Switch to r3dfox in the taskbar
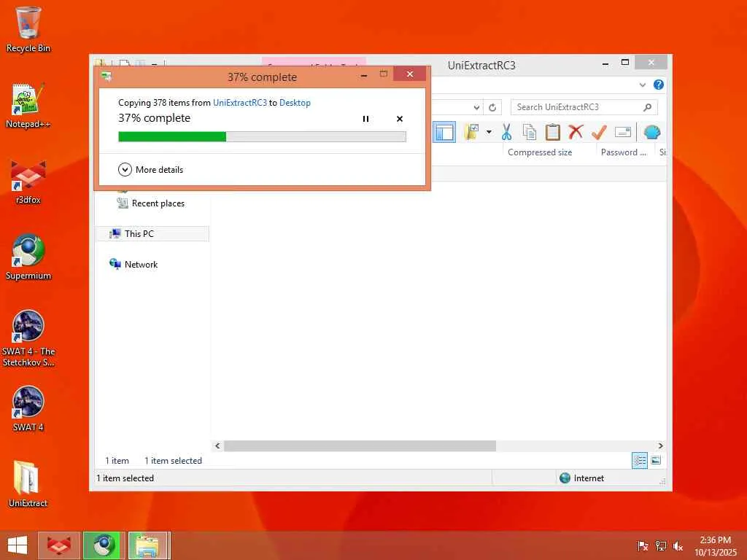 click(x=58, y=545)
